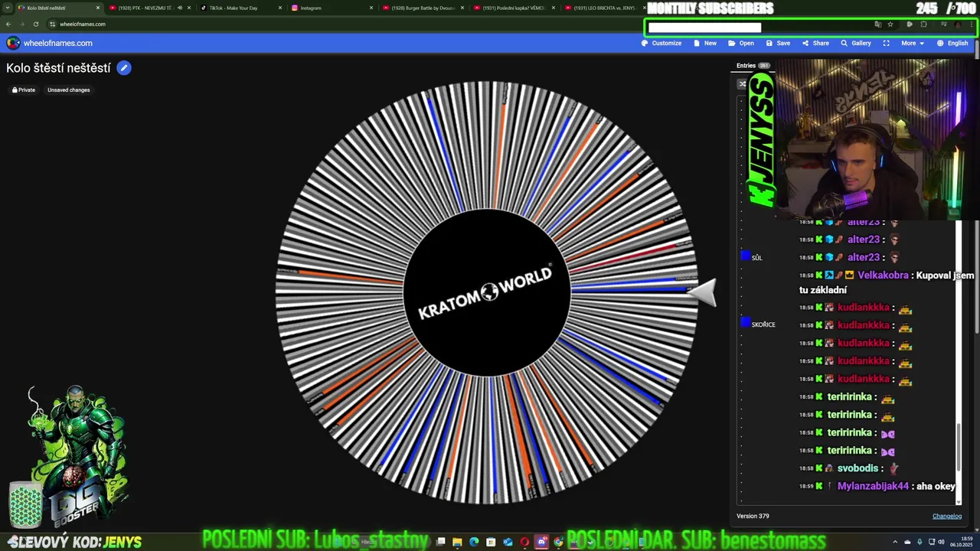Save the wheel with Save button
The image size is (980, 551).
pyautogui.click(x=778, y=43)
